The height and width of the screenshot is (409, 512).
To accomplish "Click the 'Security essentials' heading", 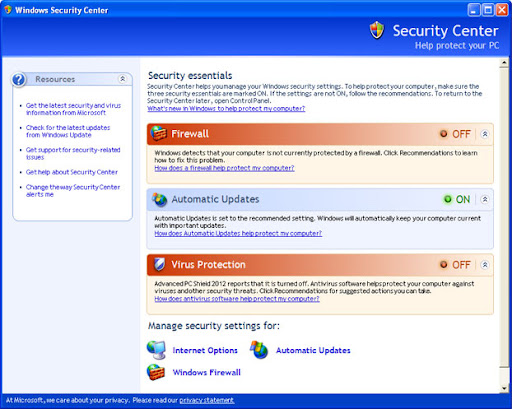I will point(190,76).
